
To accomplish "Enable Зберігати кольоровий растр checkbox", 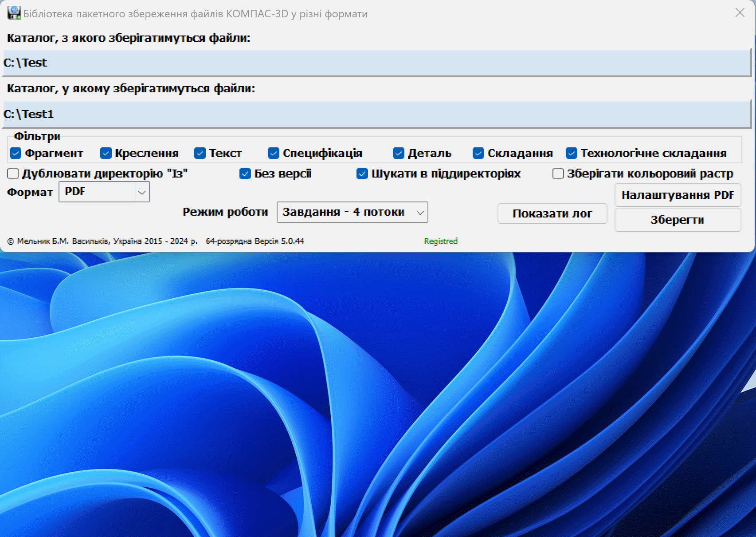I will click(x=558, y=174).
